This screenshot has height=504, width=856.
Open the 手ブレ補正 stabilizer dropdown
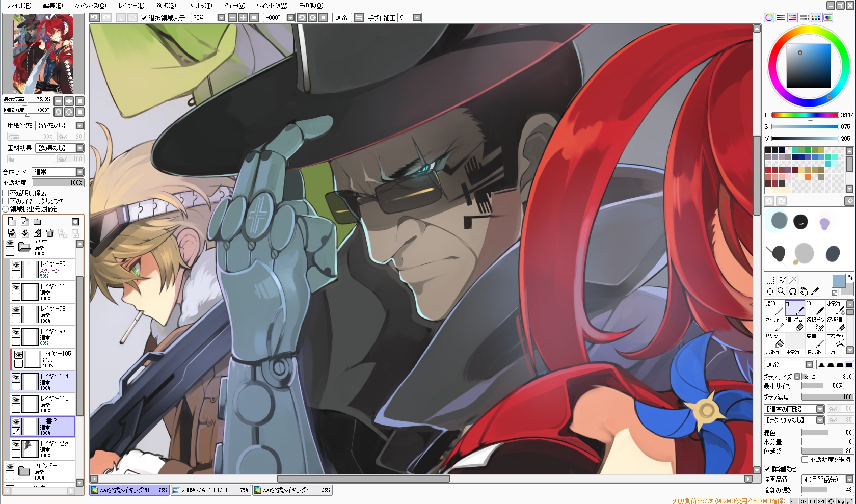pos(417,18)
